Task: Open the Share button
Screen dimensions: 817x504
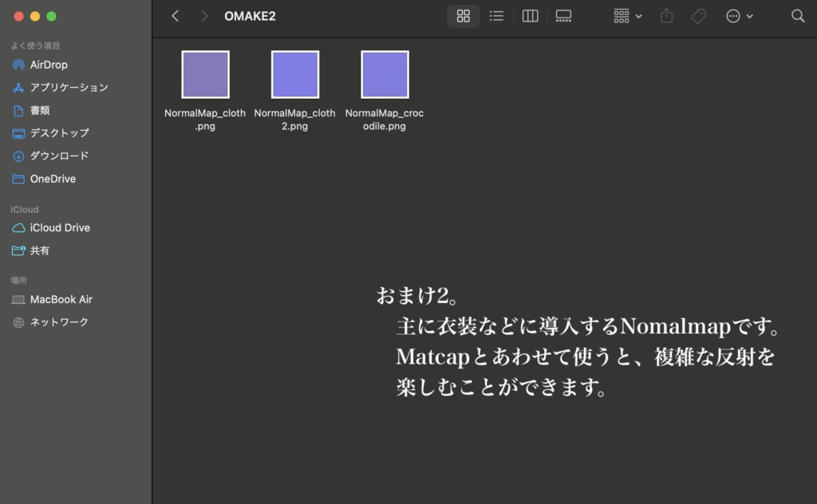Action: click(x=666, y=15)
